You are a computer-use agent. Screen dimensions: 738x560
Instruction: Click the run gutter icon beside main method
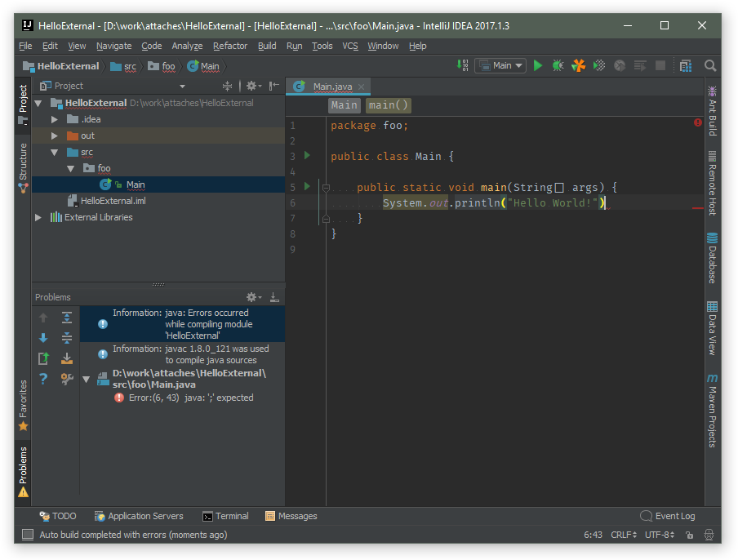pos(307,187)
